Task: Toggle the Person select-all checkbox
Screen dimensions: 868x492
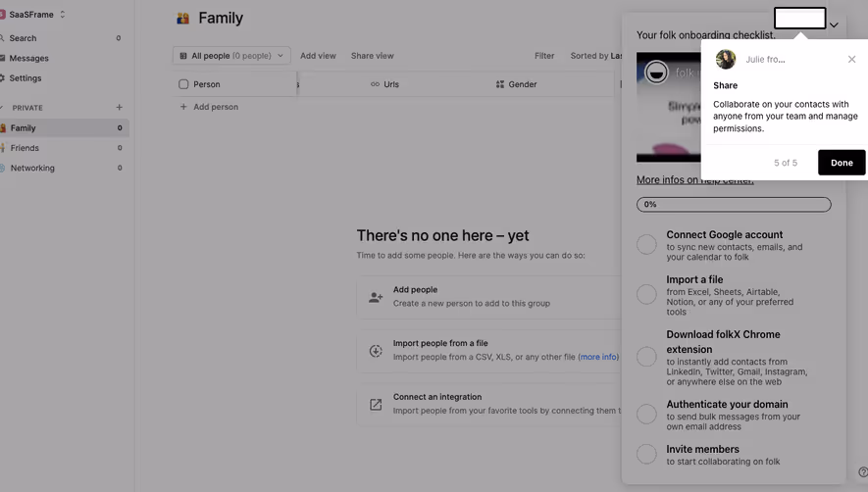Action: pyautogui.click(x=183, y=84)
